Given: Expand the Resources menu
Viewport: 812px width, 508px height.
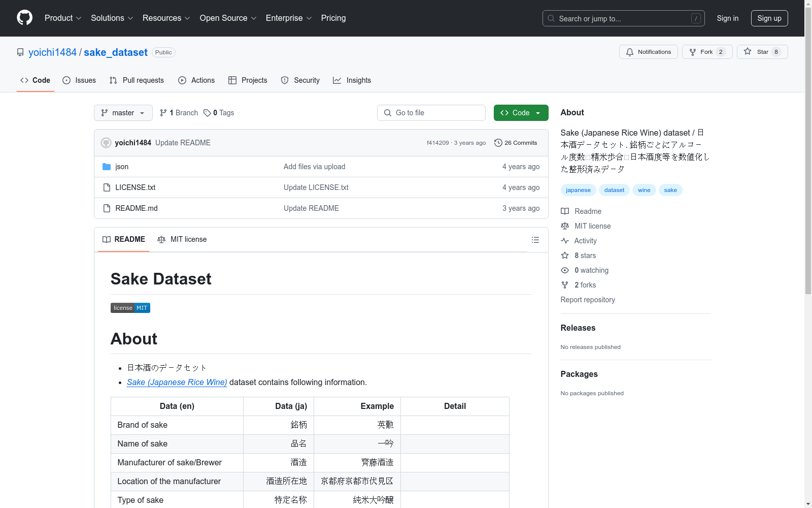Looking at the screenshot, I should point(166,18).
